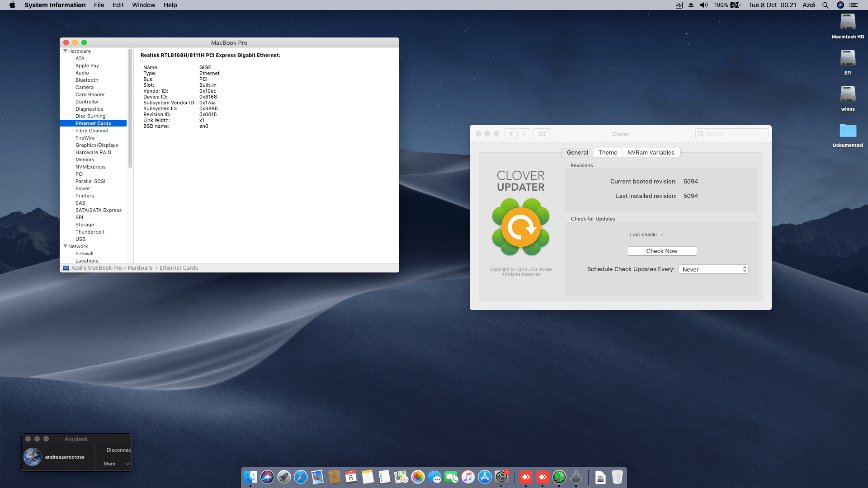Open Safari from the Dock

(300, 478)
